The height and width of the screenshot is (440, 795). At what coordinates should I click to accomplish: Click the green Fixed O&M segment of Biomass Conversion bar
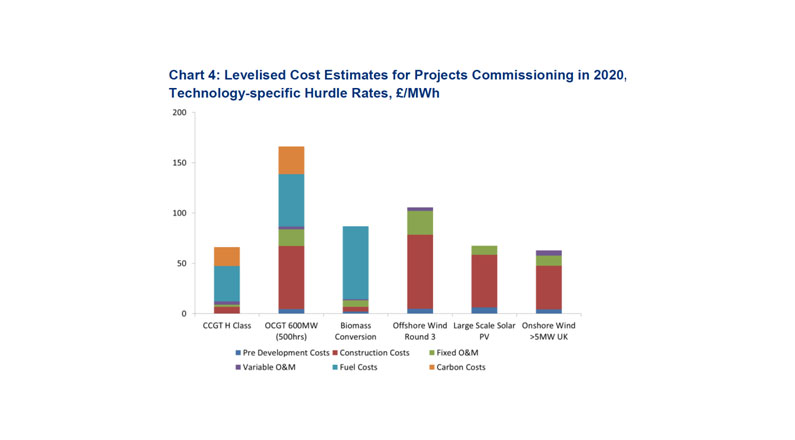coord(355,304)
